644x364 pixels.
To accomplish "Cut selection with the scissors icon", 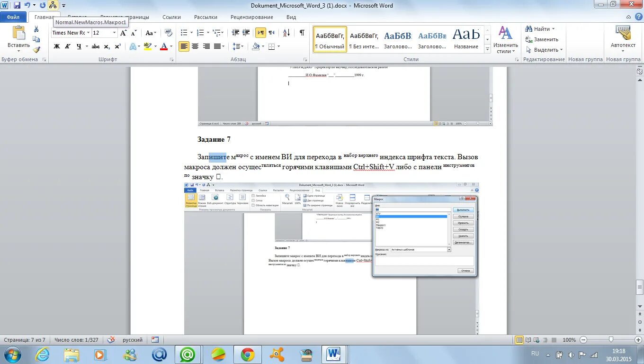I will [36, 29].
